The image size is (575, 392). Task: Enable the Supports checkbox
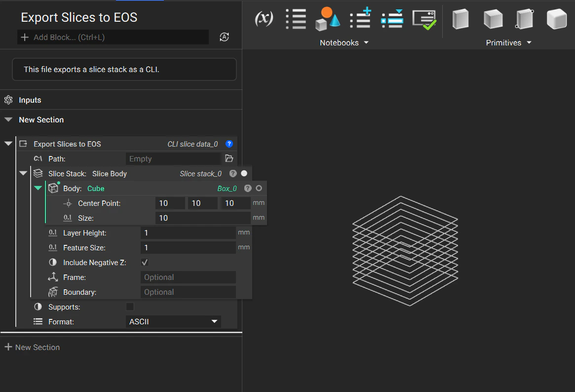coord(130,307)
